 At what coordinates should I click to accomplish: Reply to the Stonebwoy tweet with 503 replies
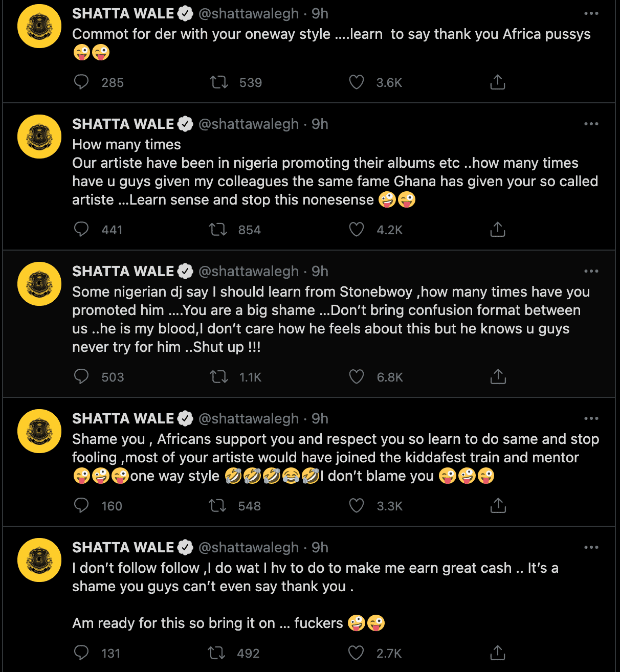click(x=81, y=376)
